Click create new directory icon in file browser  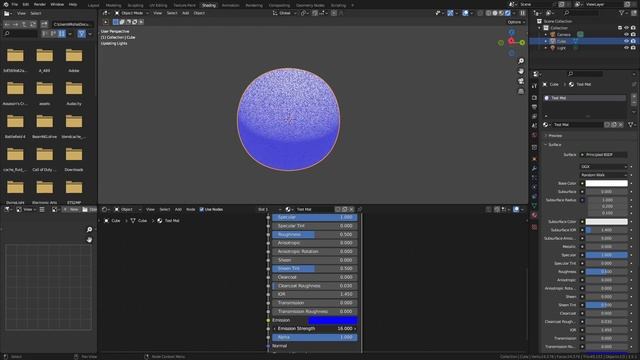coord(44,24)
